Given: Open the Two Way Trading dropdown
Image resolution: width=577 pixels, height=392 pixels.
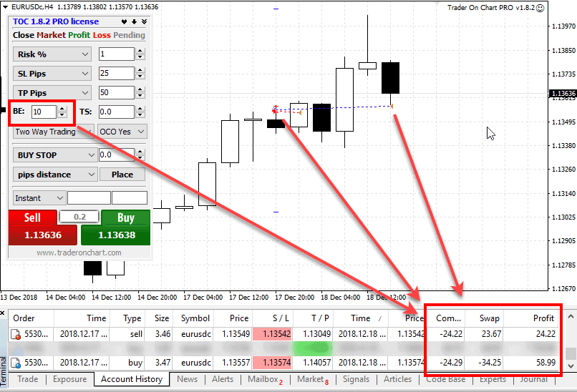Looking at the screenshot, I should pos(54,132).
